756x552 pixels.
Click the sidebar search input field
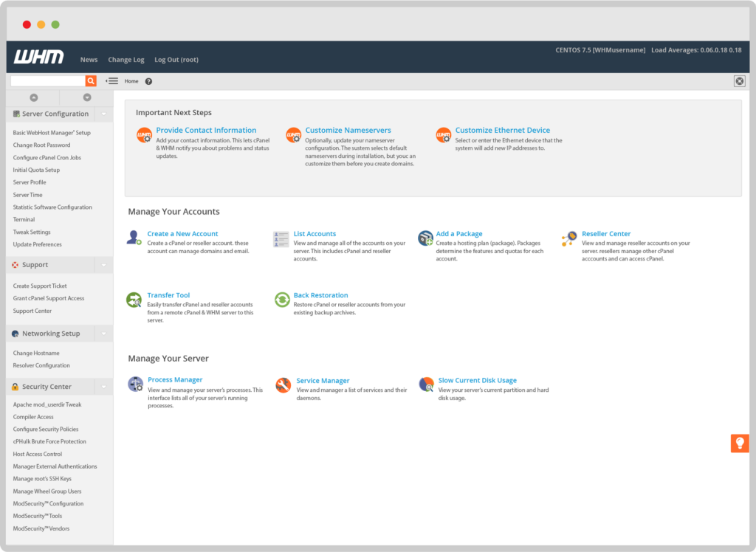tap(47, 81)
